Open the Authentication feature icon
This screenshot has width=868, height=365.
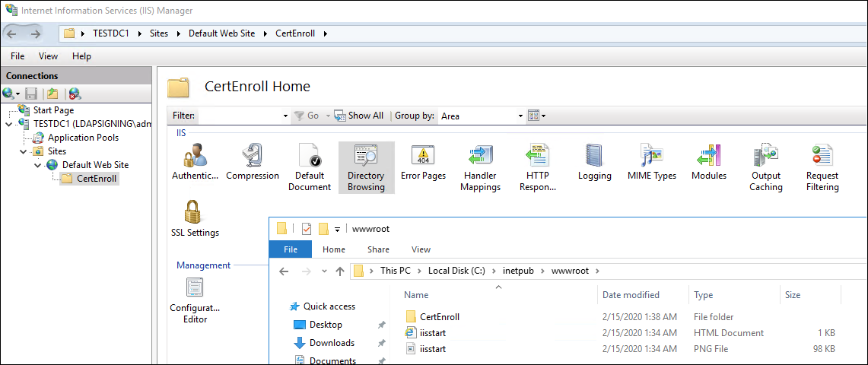(195, 161)
